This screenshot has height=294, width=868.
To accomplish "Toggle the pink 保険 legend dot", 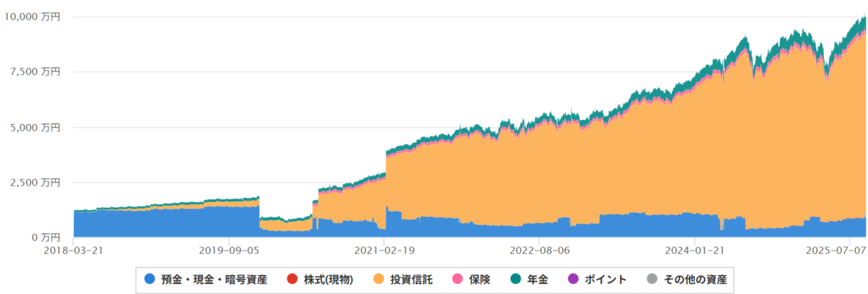I will coord(457,279).
